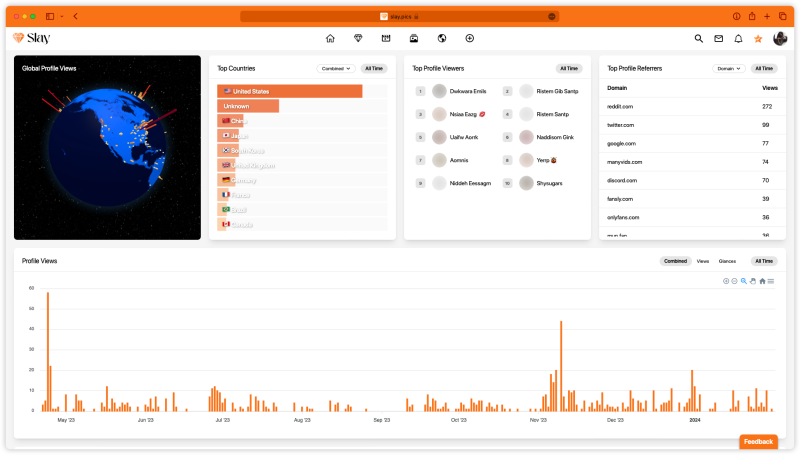The image size is (800, 455).
Task: Click the browser address bar
Action: [x=399, y=16]
